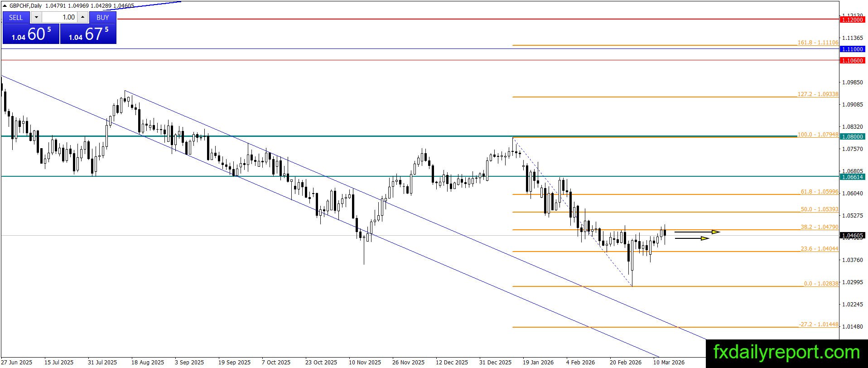The height and width of the screenshot is (368, 868).
Task: Click the 1.06805 value on the price scale
Action: (x=852, y=171)
